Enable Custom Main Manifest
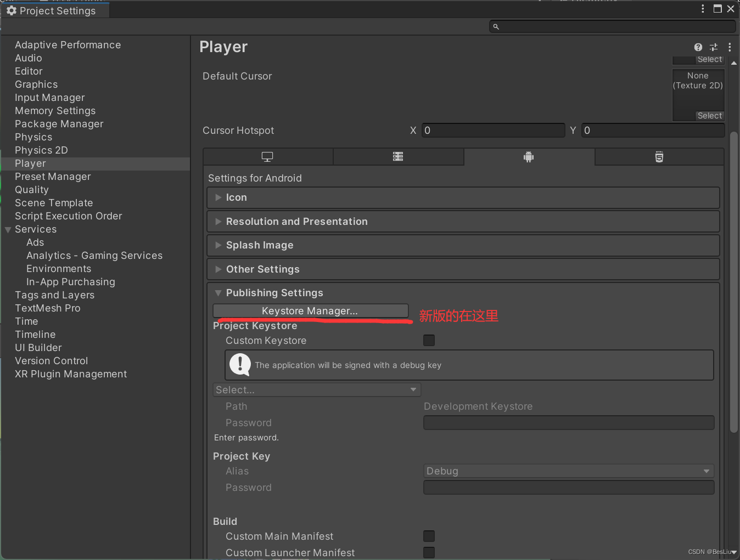This screenshot has width=740, height=560. click(x=429, y=536)
